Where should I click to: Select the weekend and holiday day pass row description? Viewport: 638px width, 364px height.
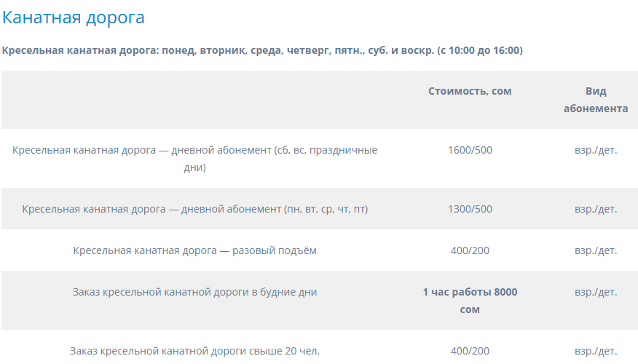click(x=195, y=159)
